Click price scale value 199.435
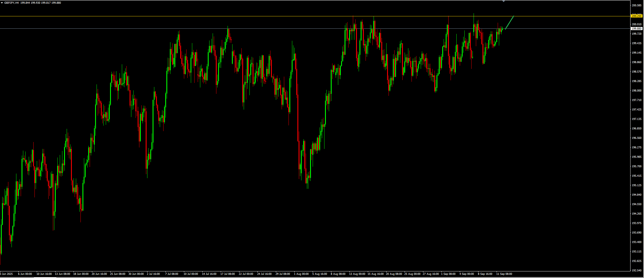 637,43
